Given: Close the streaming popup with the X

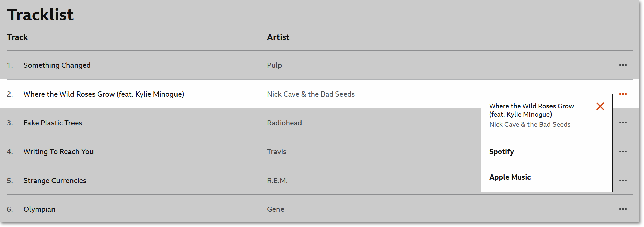Looking at the screenshot, I should (600, 106).
